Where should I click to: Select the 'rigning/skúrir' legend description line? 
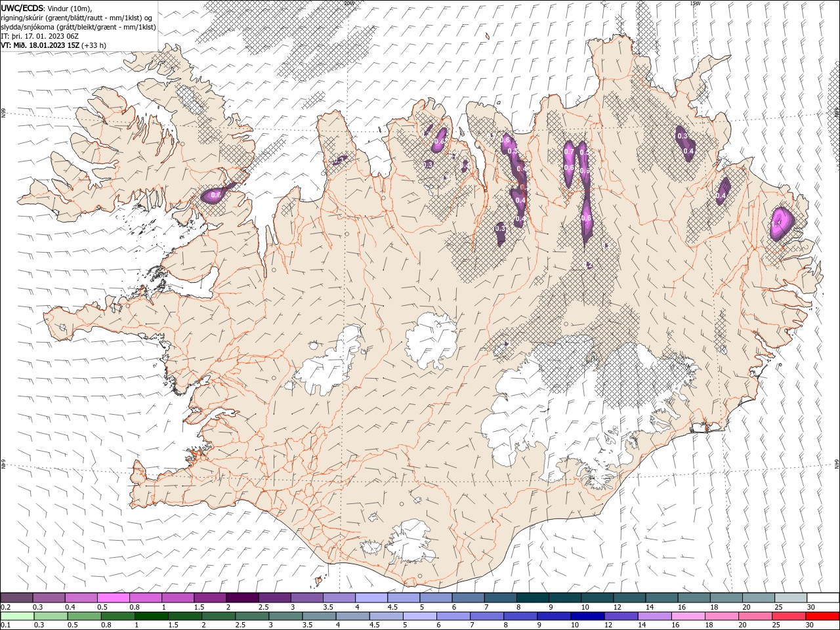click(x=77, y=18)
